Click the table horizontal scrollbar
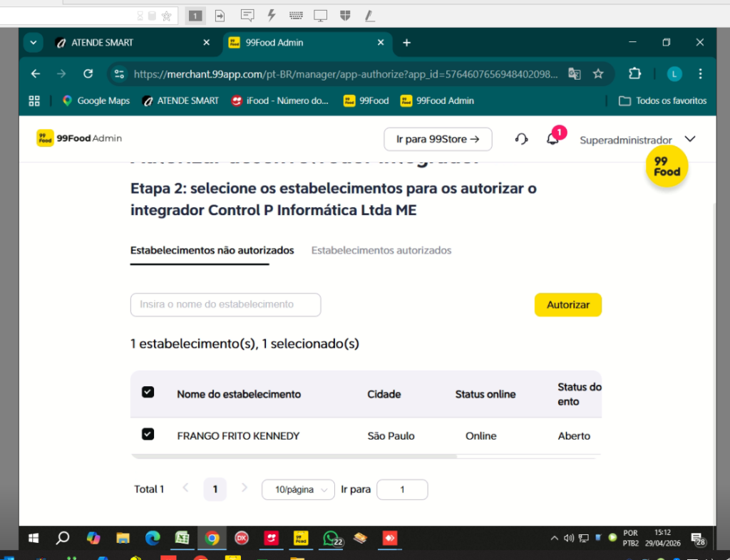The image size is (730, 560). tap(294, 456)
